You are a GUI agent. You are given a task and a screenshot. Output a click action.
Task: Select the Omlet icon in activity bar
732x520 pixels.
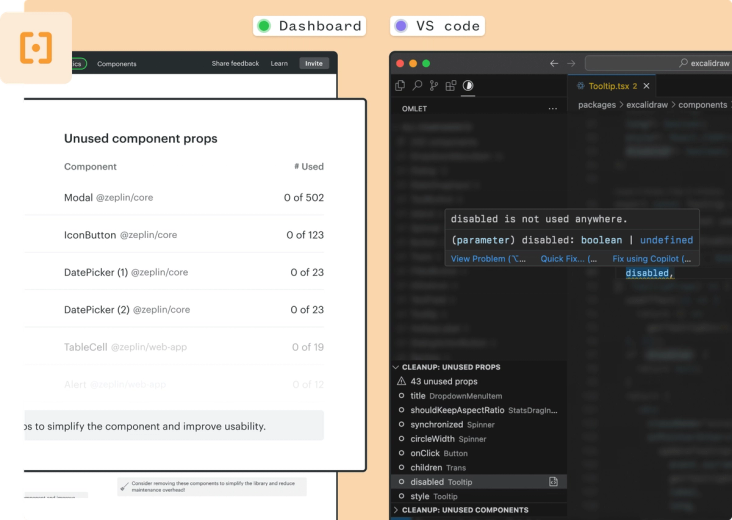click(x=468, y=85)
